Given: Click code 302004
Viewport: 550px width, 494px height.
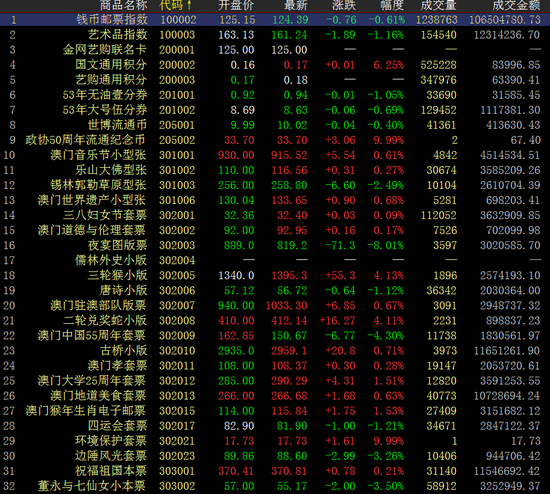Looking at the screenshot, I should coord(177,260).
